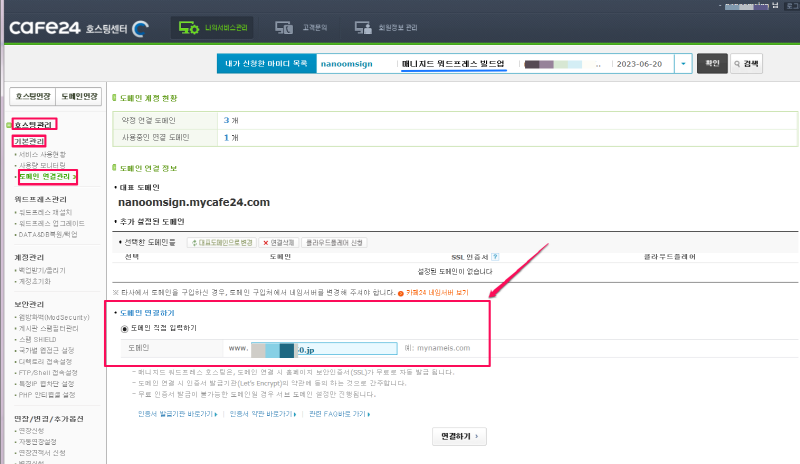Expand the hosting ID list dropdown arrow

tap(682, 63)
